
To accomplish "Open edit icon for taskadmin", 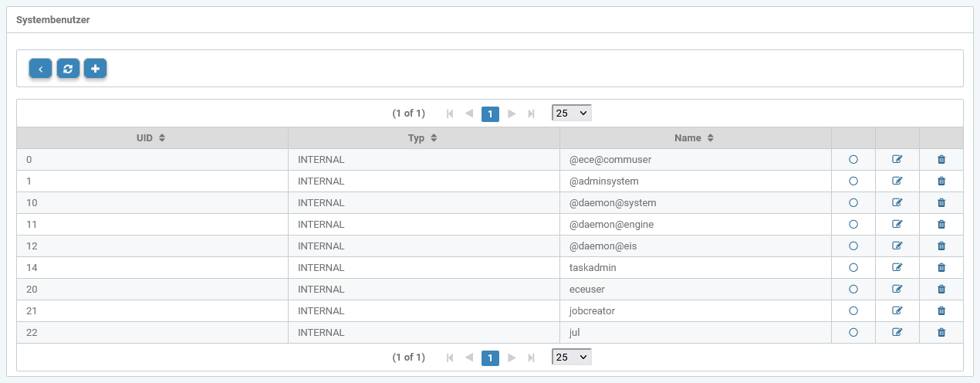I will coord(897,268).
